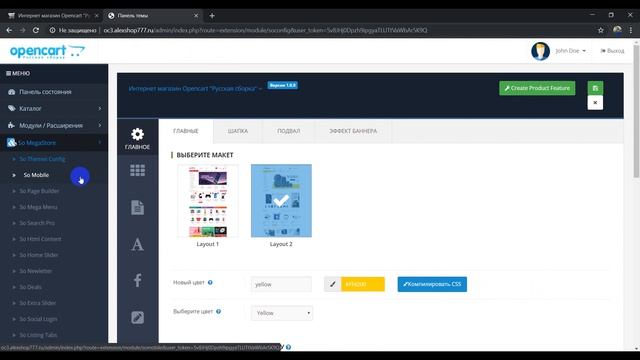Screen dimensions: 640x360
Task: Expand the Модули / Расширения menu
Action: point(54,125)
